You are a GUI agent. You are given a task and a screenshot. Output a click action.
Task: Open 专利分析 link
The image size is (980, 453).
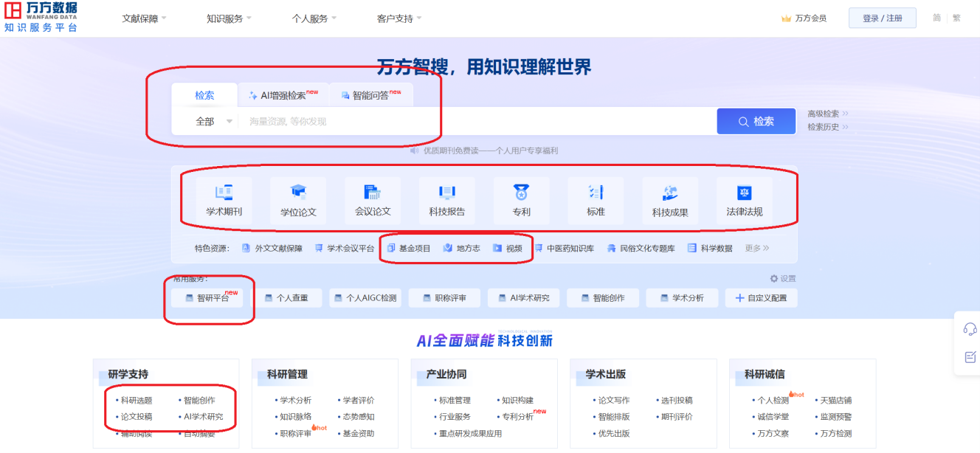tap(518, 417)
